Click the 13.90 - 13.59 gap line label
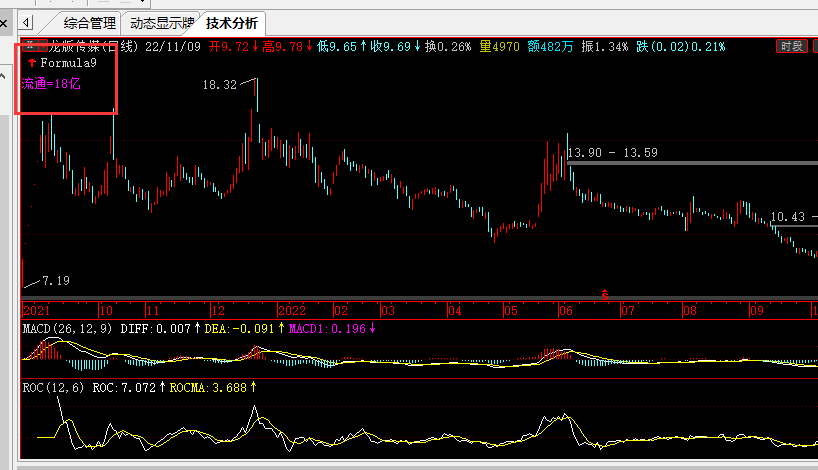 point(612,153)
